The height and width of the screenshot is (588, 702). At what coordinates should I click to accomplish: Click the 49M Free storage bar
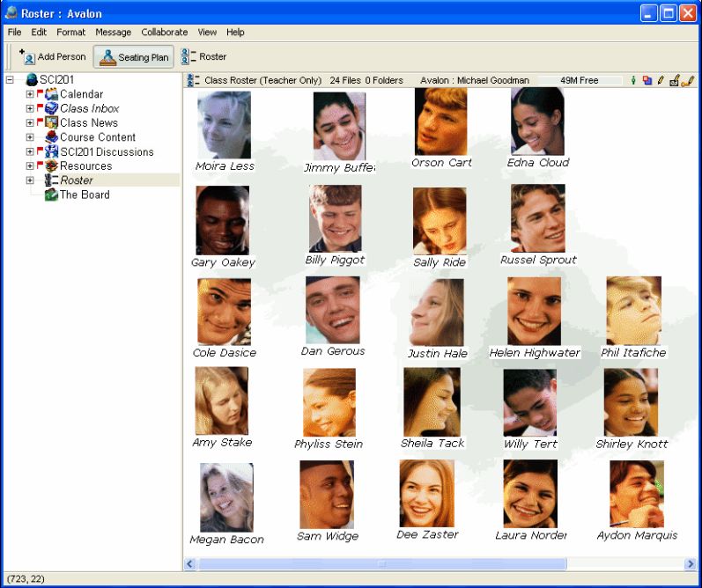click(x=579, y=80)
